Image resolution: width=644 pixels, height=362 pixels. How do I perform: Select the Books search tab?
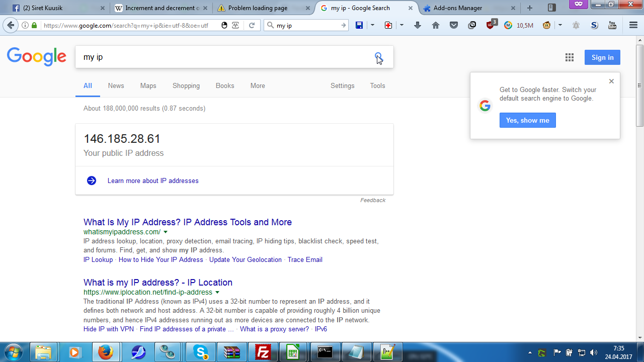(x=225, y=85)
